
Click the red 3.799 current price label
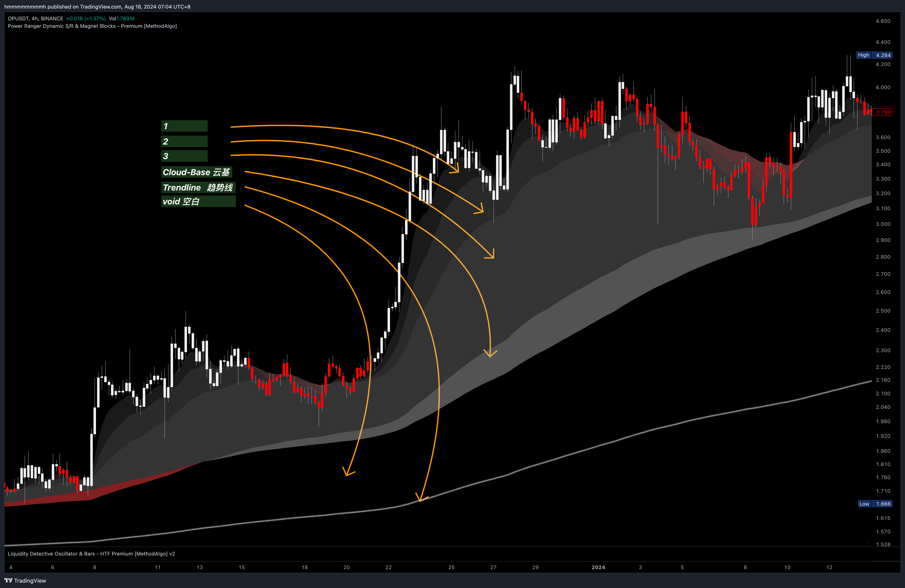[x=883, y=112]
